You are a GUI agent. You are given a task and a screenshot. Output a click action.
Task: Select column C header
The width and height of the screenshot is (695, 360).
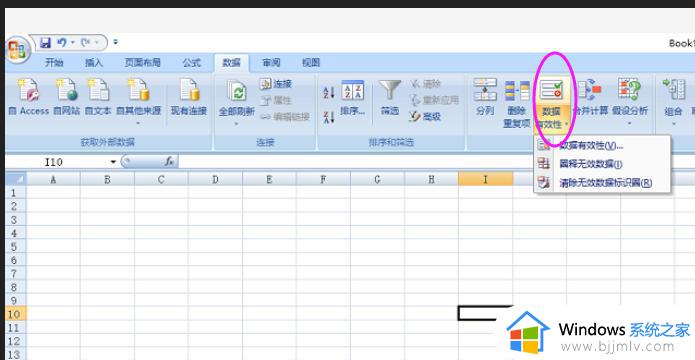pos(161,179)
